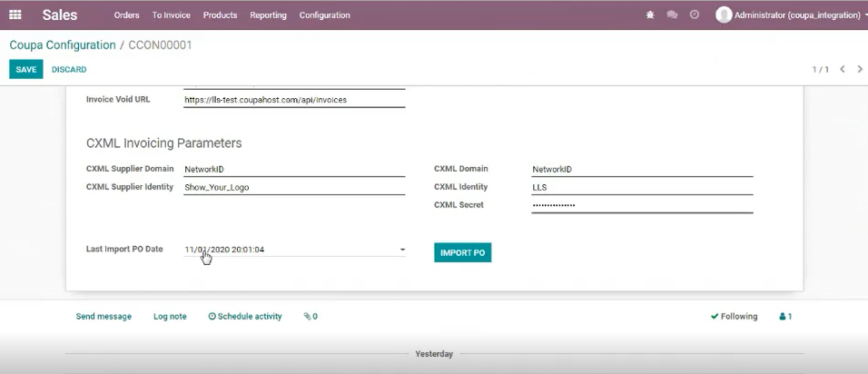Go to Coupa Configuration breadcrumb

point(63,45)
